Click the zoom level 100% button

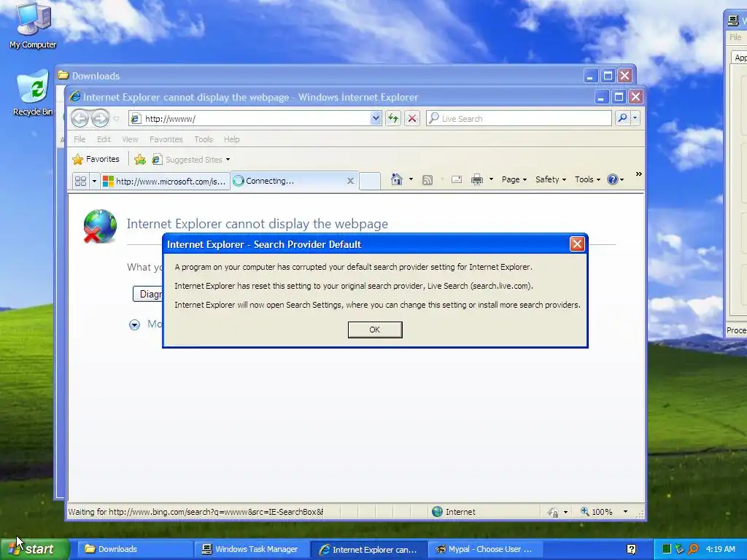tap(597, 512)
